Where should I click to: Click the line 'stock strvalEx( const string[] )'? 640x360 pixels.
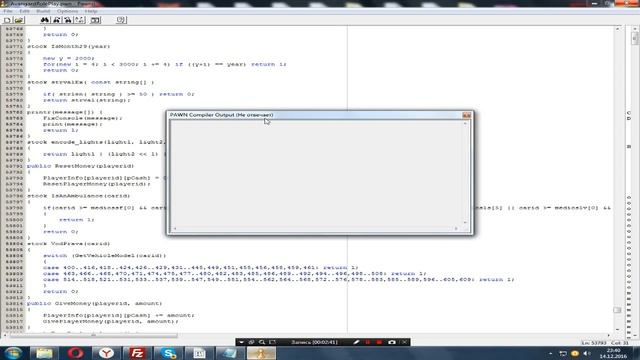(91, 82)
